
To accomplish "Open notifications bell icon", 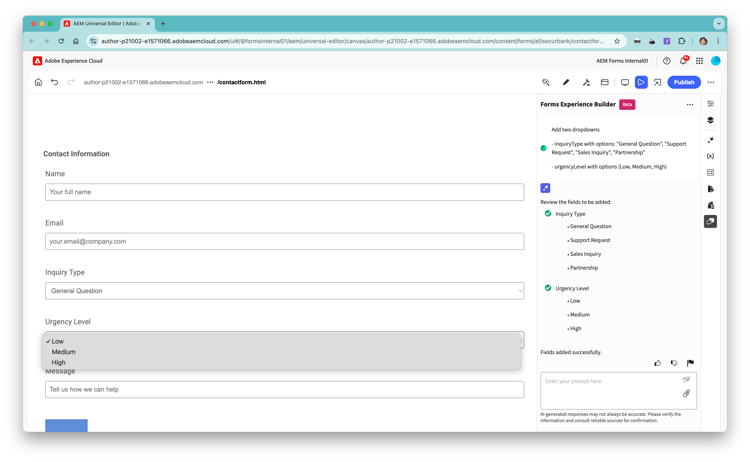I will (683, 61).
